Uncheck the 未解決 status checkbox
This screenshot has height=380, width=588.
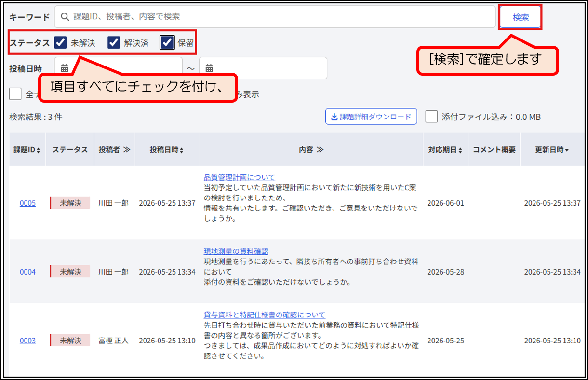pyautogui.click(x=60, y=43)
